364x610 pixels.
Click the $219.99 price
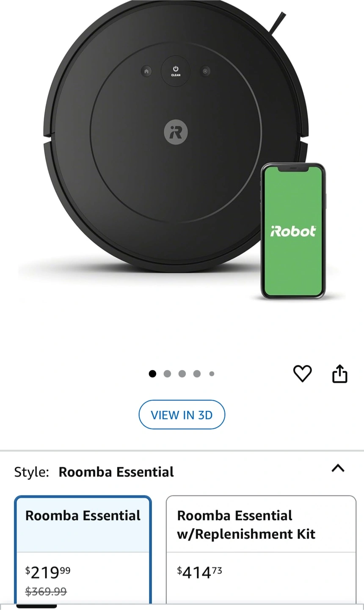(48, 572)
